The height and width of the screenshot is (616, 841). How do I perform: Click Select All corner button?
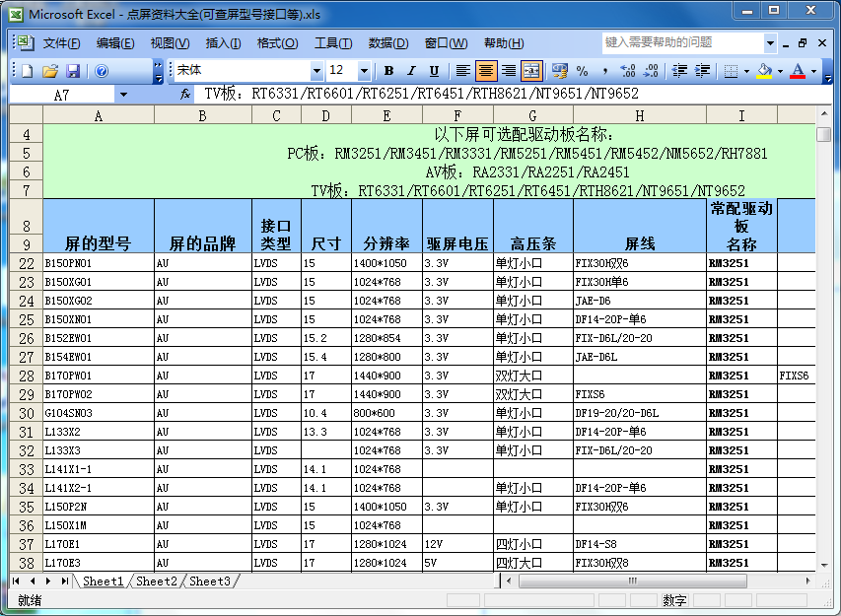click(x=27, y=115)
